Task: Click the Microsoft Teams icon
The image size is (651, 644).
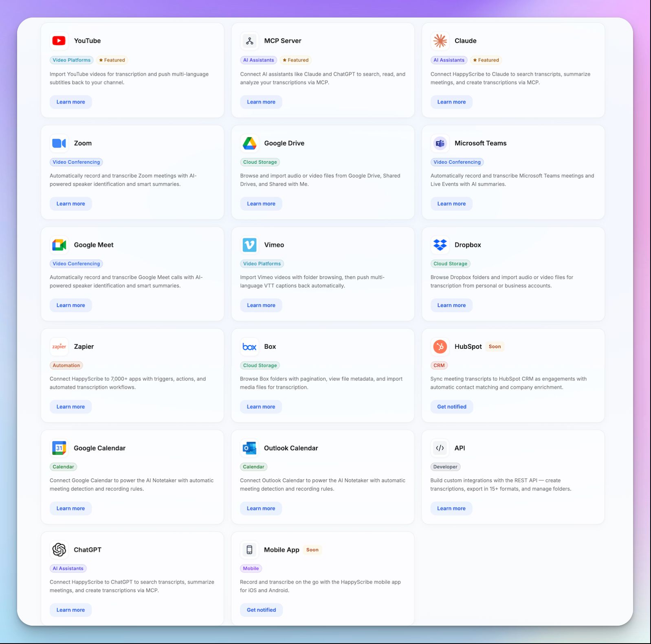Action: pos(440,143)
